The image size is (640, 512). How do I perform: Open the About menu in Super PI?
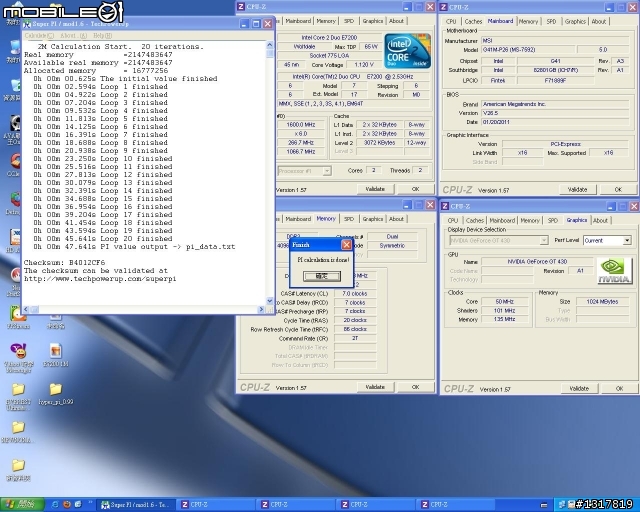(x=73, y=36)
